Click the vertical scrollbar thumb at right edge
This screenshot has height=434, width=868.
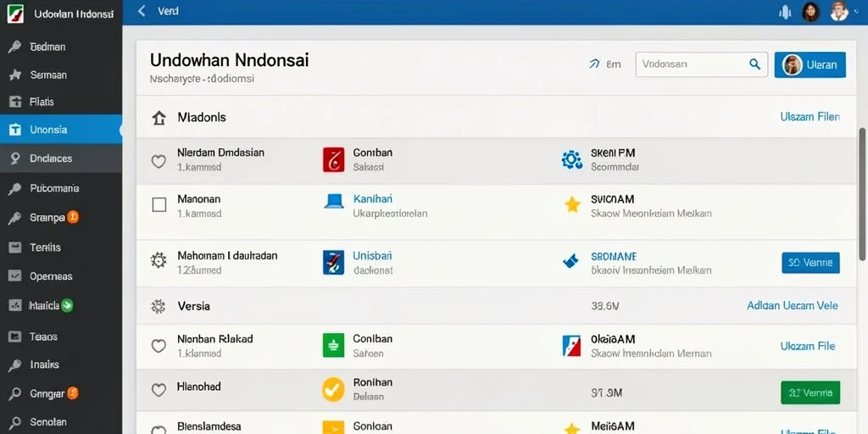[x=862, y=194]
